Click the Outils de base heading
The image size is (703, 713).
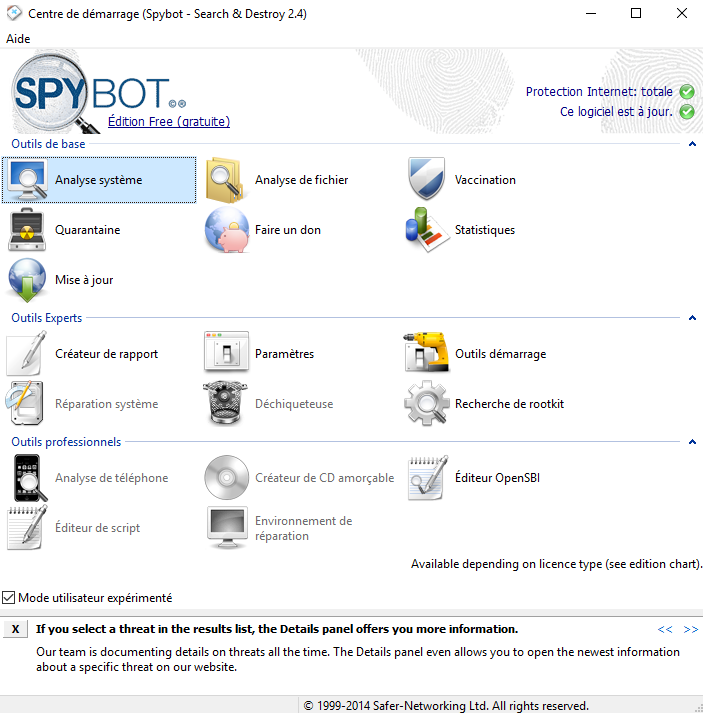[48, 144]
